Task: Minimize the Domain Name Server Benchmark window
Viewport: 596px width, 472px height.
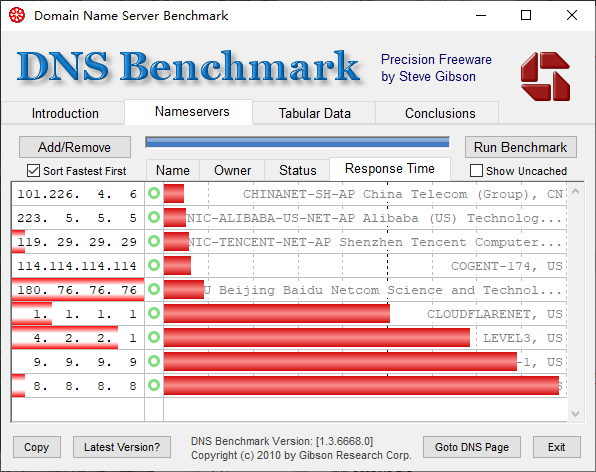Action: coord(481,16)
